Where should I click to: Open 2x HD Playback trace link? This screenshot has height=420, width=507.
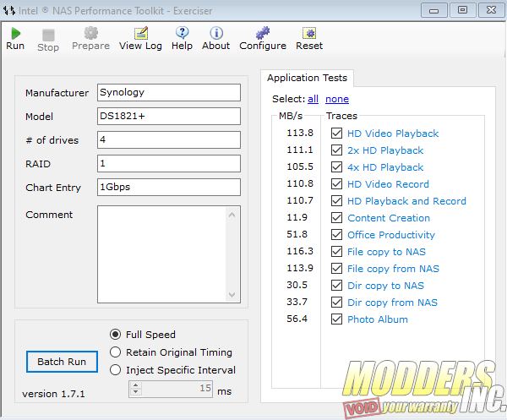click(385, 150)
